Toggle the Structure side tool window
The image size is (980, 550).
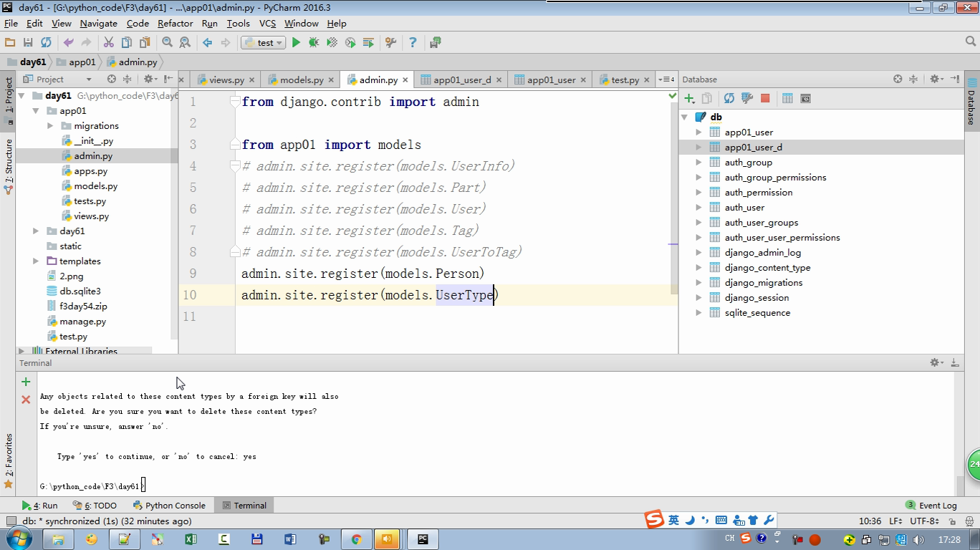[9, 165]
